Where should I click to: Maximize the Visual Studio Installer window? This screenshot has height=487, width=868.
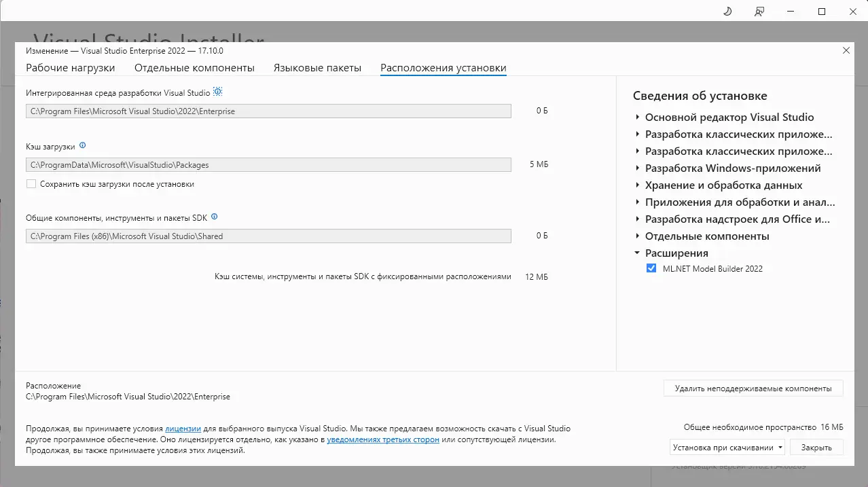coord(822,12)
